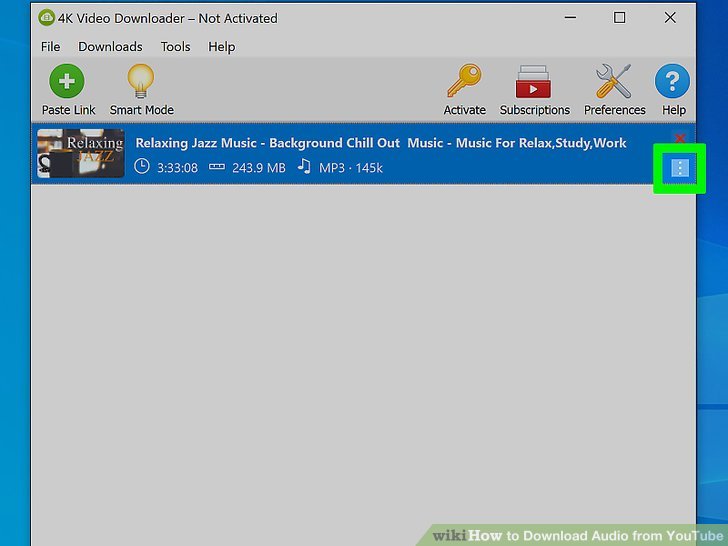Open Activate key icon
The image size is (728, 546).
pos(464,81)
